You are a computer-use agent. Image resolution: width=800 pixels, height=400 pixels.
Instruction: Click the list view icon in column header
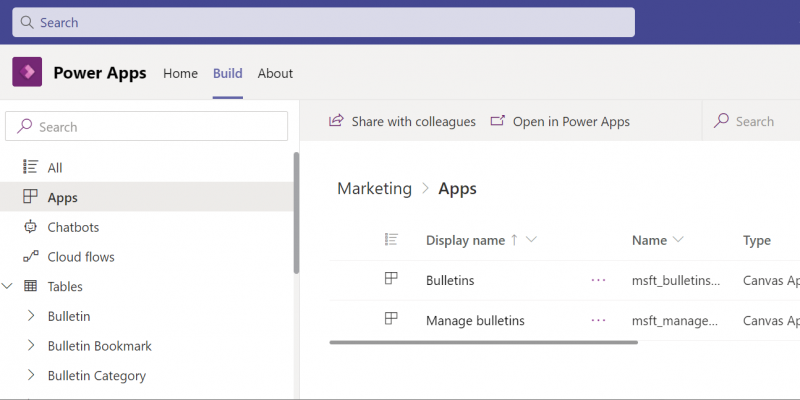pos(392,240)
